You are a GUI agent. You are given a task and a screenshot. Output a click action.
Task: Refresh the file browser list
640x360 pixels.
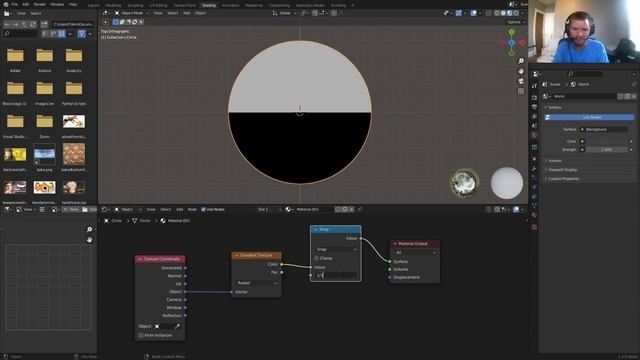tap(33, 24)
